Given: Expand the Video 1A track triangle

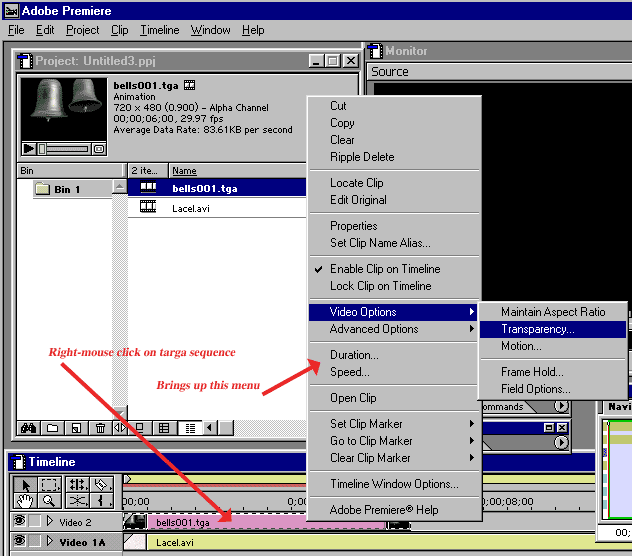Looking at the screenshot, I should [50, 541].
